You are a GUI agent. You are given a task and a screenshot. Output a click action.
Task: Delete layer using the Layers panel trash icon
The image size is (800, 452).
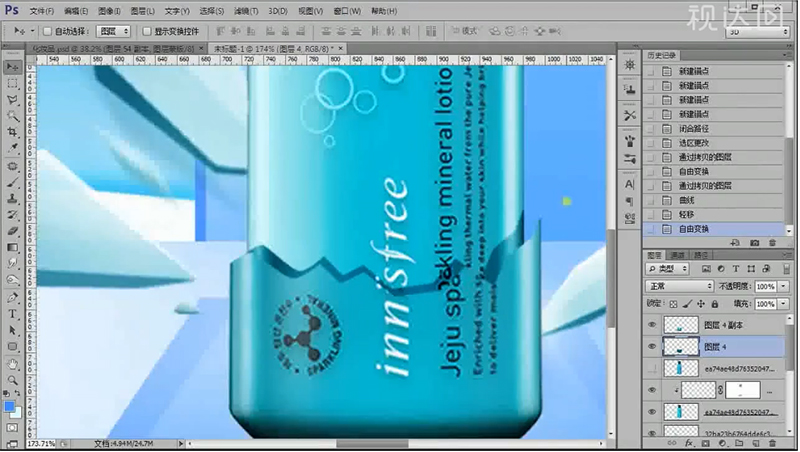pyautogui.click(x=772, y=443)
